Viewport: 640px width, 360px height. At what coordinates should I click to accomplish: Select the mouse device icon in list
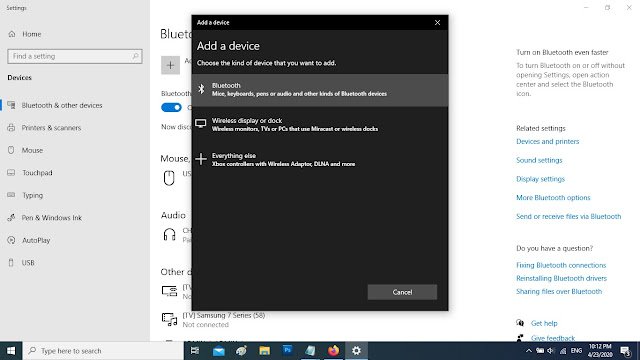coord(169,178)
